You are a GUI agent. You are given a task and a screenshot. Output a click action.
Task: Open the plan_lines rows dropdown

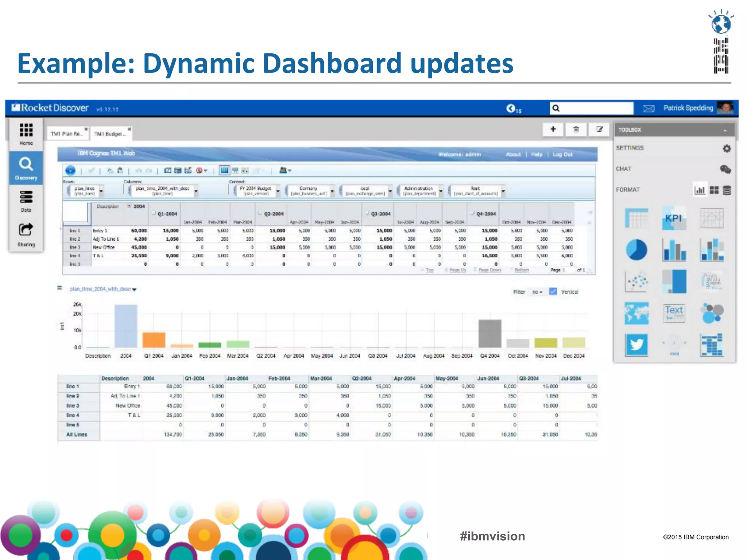coord(101,191)
